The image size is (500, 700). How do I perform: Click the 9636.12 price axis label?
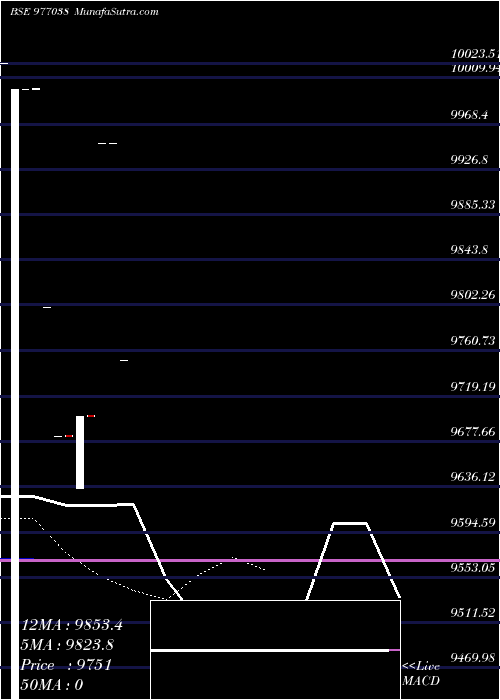point(473,477)
